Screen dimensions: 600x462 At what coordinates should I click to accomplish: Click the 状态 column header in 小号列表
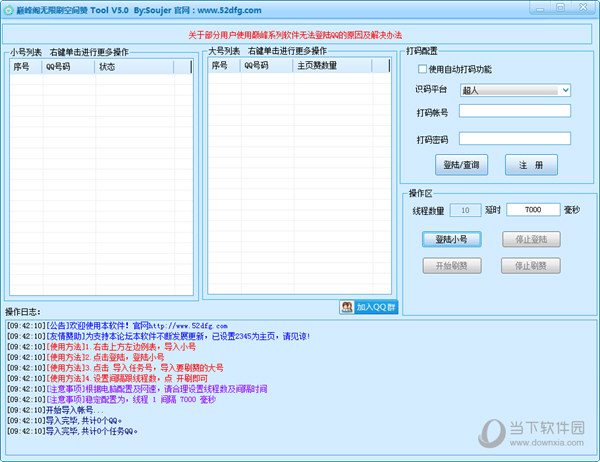134,67
